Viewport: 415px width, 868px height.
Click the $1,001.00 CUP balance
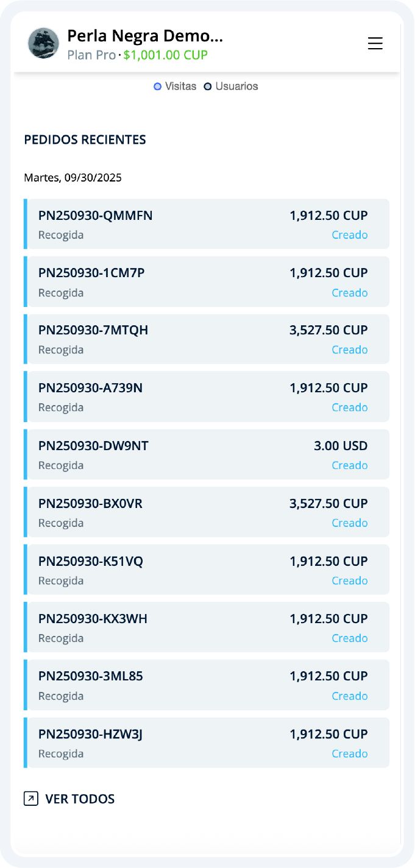(165, 55)
